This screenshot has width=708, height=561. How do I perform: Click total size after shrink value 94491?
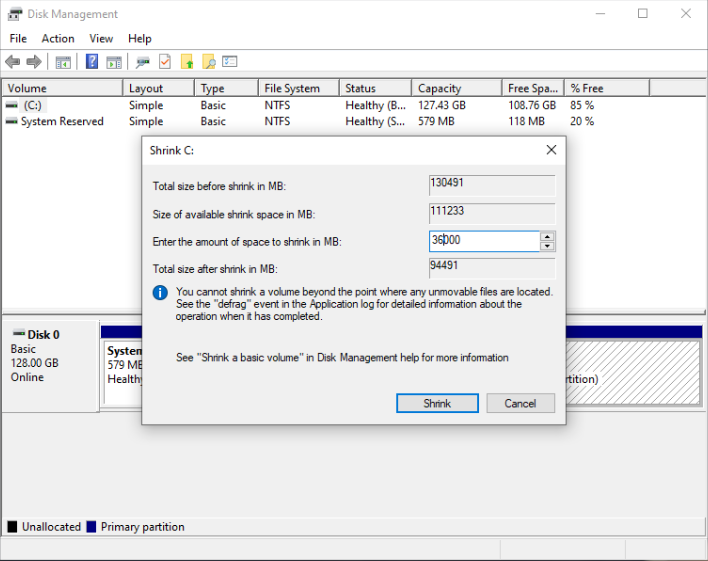pyautogui.click(x=492, y=268)
